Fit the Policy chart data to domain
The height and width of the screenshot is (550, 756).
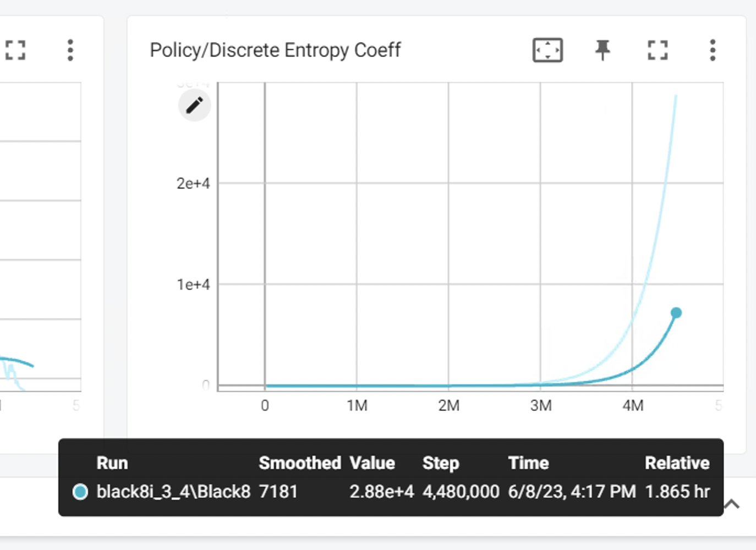coord(548,50)
